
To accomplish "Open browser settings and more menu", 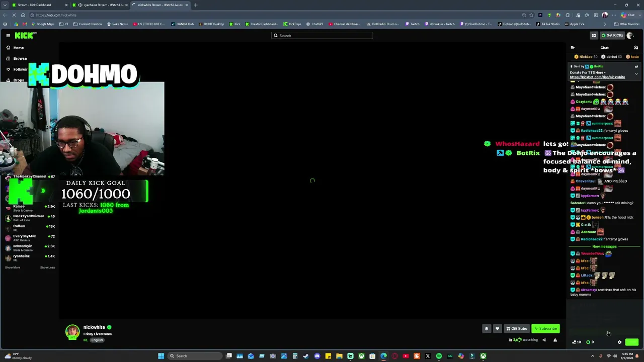I will [x=614, y=15].
